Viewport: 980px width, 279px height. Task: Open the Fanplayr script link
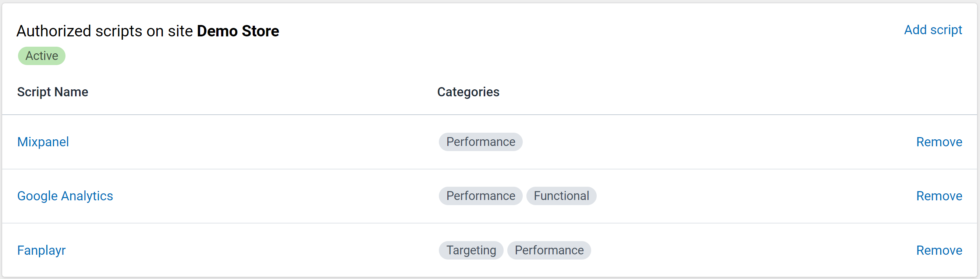(42, 250)
